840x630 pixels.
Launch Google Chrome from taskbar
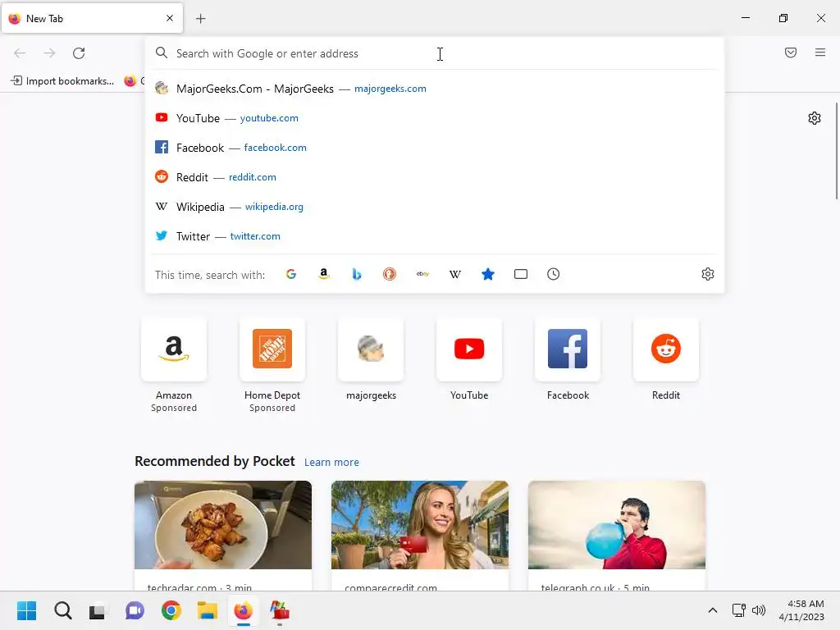coord(171,610)
